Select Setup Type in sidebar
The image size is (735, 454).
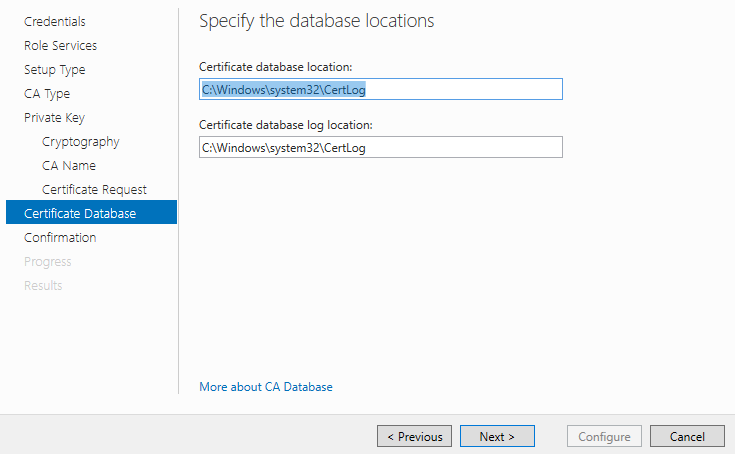pos(55,70)
